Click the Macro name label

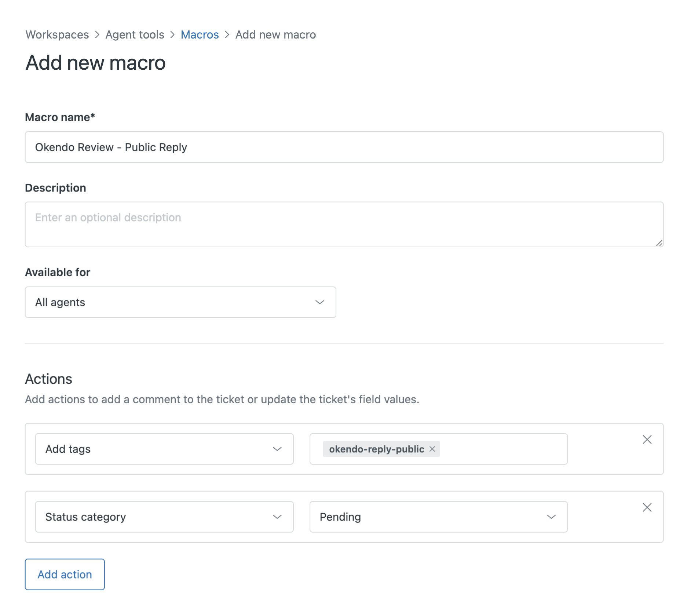[x=60, y=117]
